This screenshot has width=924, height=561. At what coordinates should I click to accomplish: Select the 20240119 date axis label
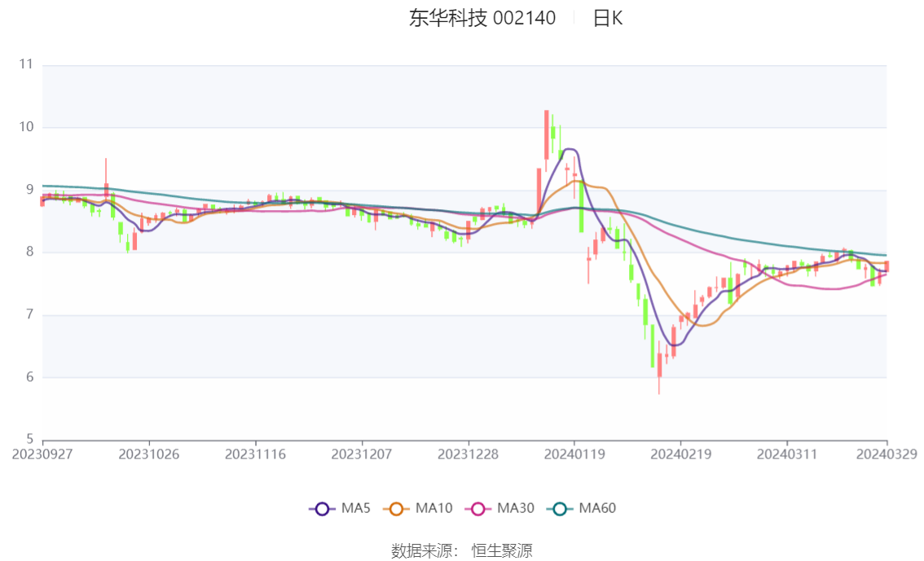(x=574, y=454)
